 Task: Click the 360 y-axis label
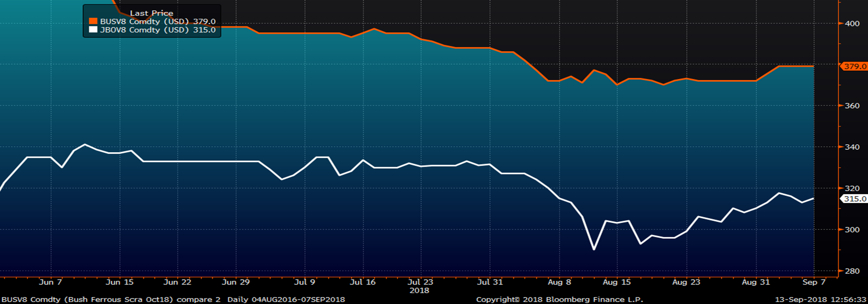852,105
